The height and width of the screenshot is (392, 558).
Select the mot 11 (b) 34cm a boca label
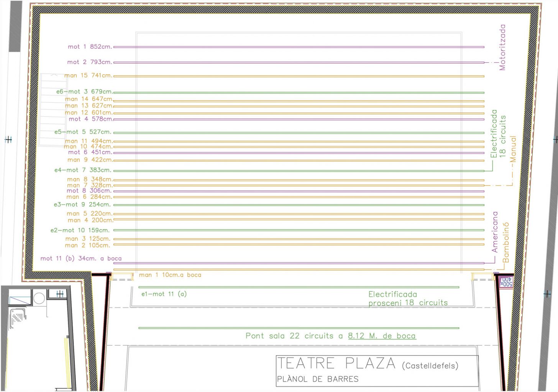pos(81,258)
